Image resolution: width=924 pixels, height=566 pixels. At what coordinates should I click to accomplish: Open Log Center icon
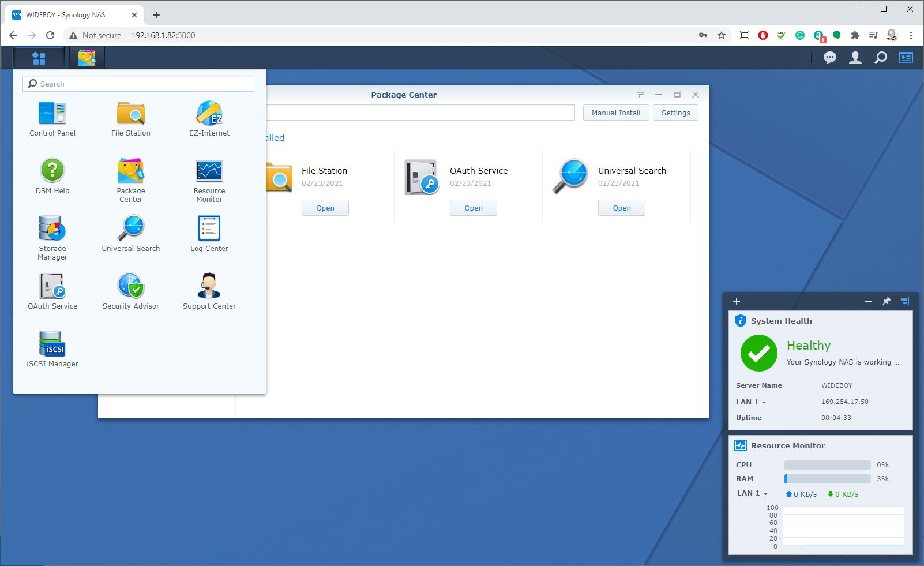(209, 234)
